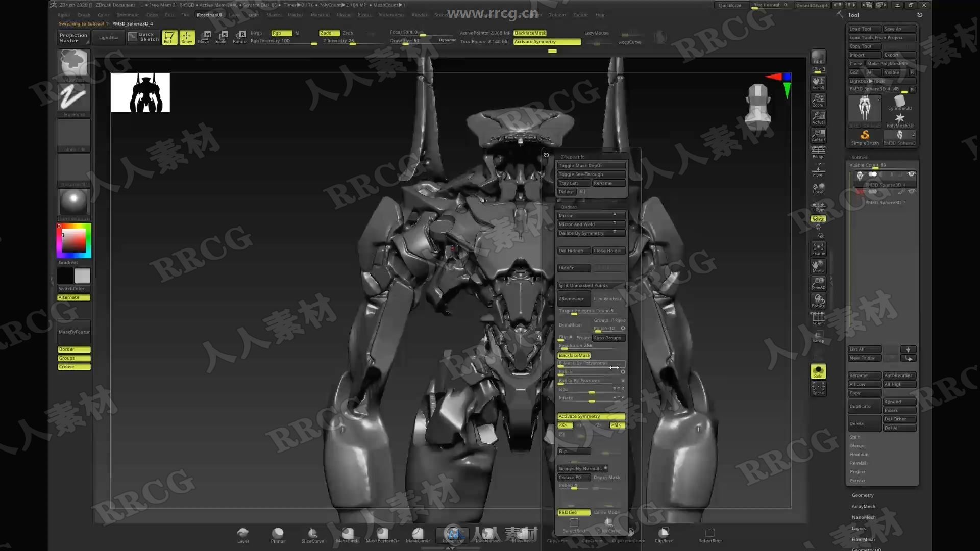
Task: Expand the ArrayMesh section
Action: tap(863, 506)
